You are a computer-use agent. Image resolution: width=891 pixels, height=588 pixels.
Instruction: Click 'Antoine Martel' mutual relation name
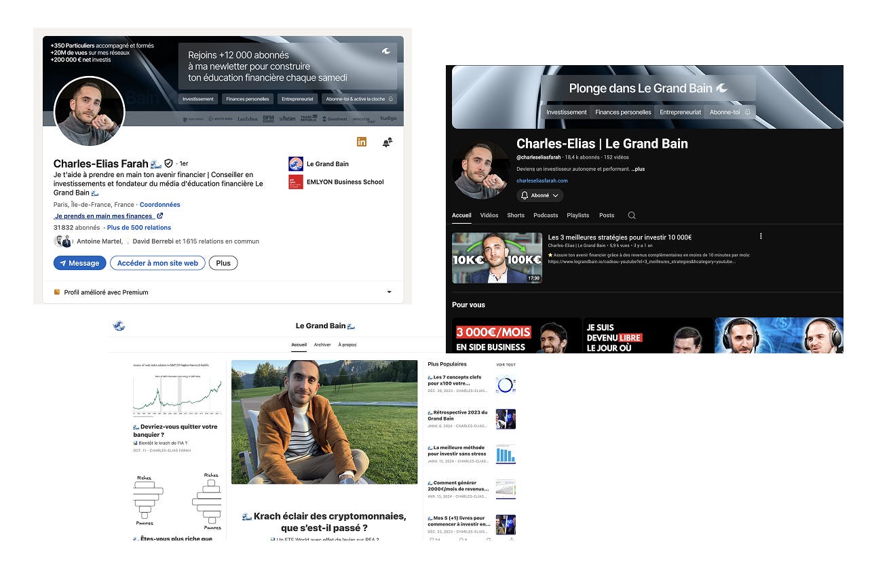(x=100, y=241)
